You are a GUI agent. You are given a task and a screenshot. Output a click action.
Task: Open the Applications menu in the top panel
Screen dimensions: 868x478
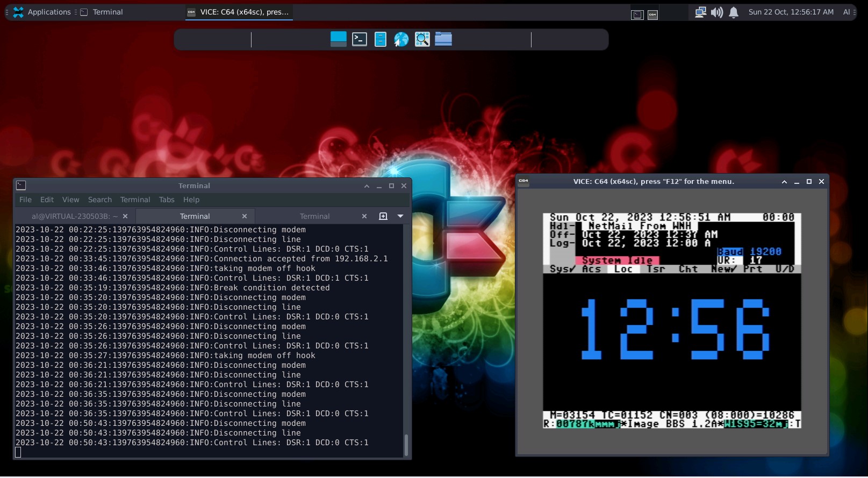pos(42,12)
